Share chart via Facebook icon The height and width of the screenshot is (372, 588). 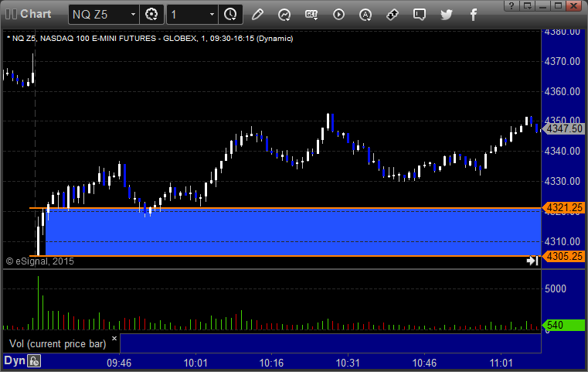coord(473,15)
